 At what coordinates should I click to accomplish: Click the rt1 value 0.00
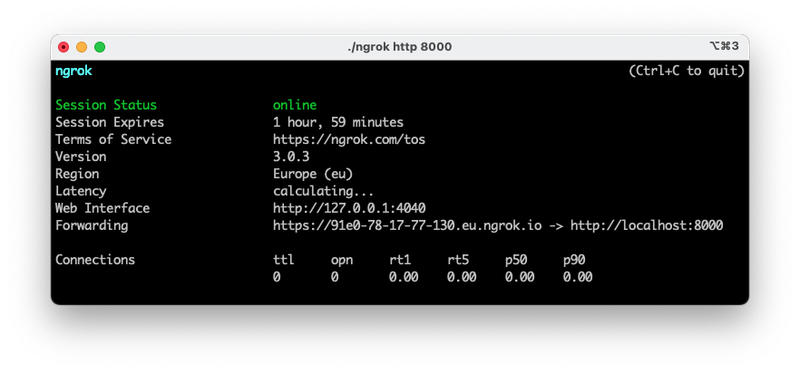pos(404,277)
